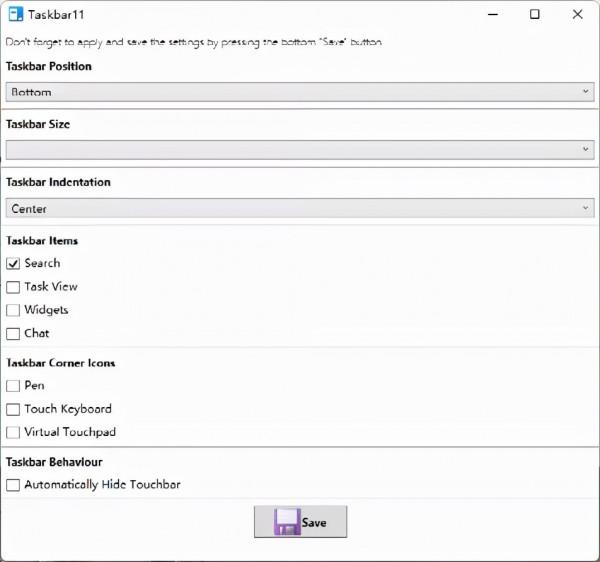Viewport: 600px width, 562px height.
Task: Tick the Chat checkbox
Action: (x=13, y=334)
